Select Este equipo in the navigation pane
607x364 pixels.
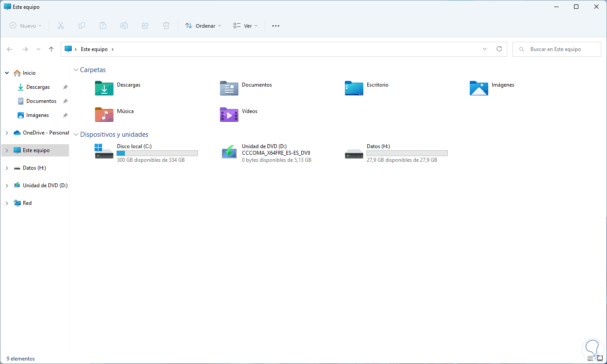[x=35, y=150]
